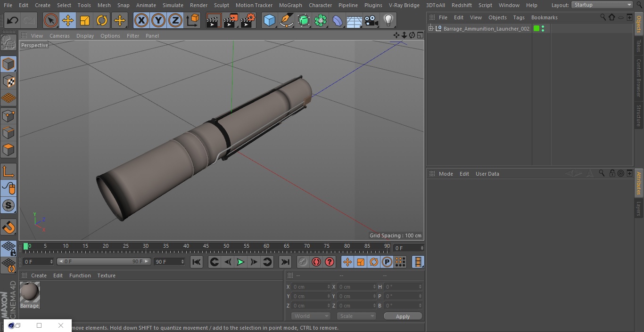Open Attribute manager Mode menu
Viewport: 644px width, 332px height.
[x=446, y=174]
